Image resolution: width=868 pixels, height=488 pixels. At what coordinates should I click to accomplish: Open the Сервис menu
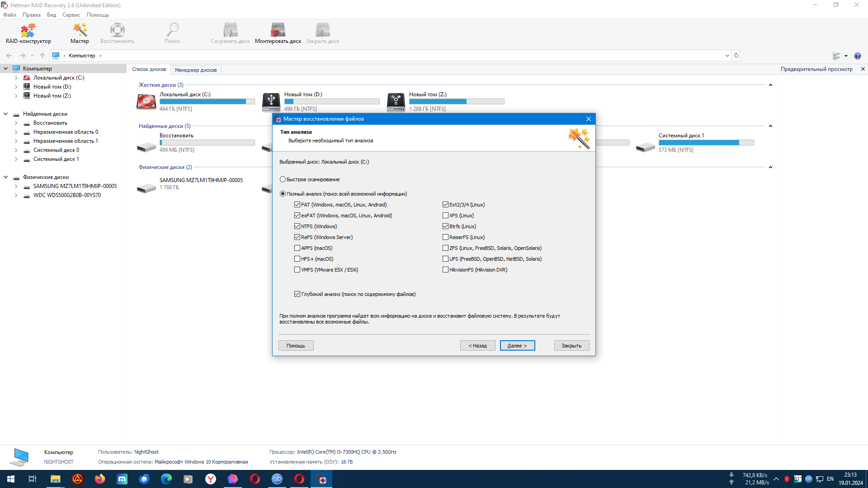click(x=71, y=15)
